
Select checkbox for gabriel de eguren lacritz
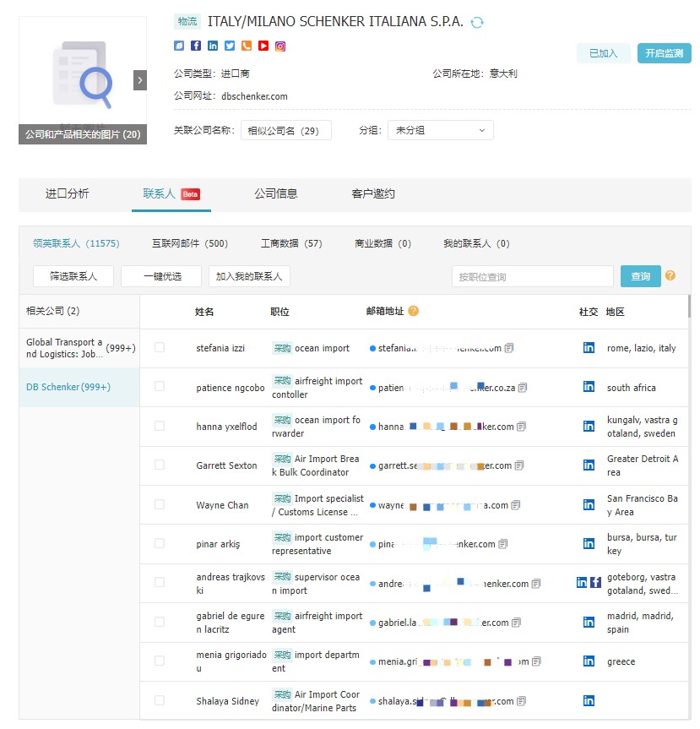(160, 622)
